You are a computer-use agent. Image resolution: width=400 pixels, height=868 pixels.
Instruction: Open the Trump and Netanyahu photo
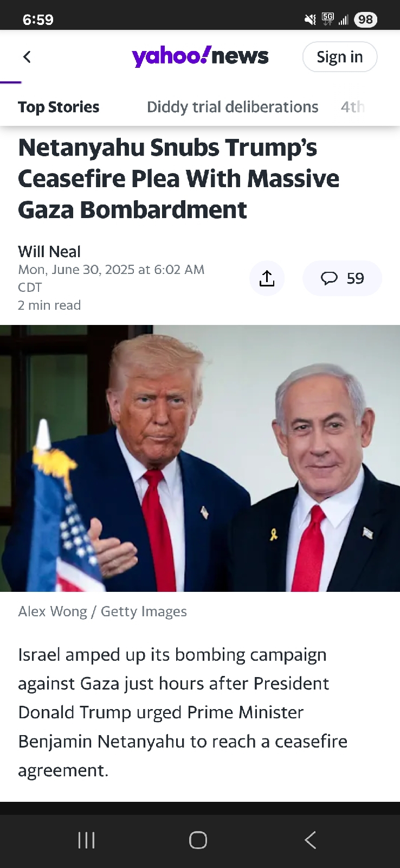pyautogui.click(x=200, y=458)
